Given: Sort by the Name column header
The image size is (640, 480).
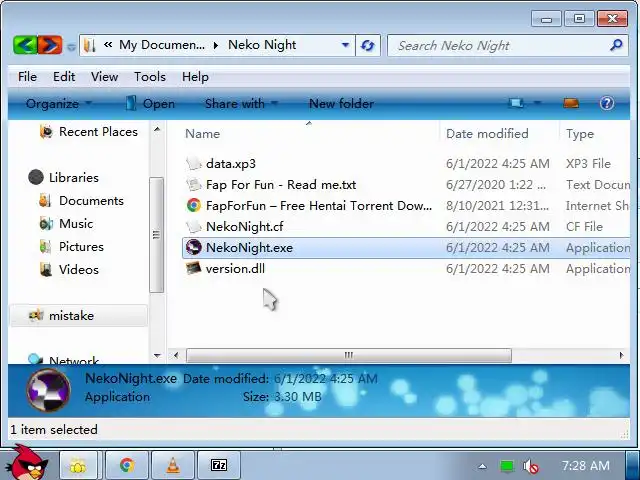Looking at the screenshot, I should (x=202, y=134).
